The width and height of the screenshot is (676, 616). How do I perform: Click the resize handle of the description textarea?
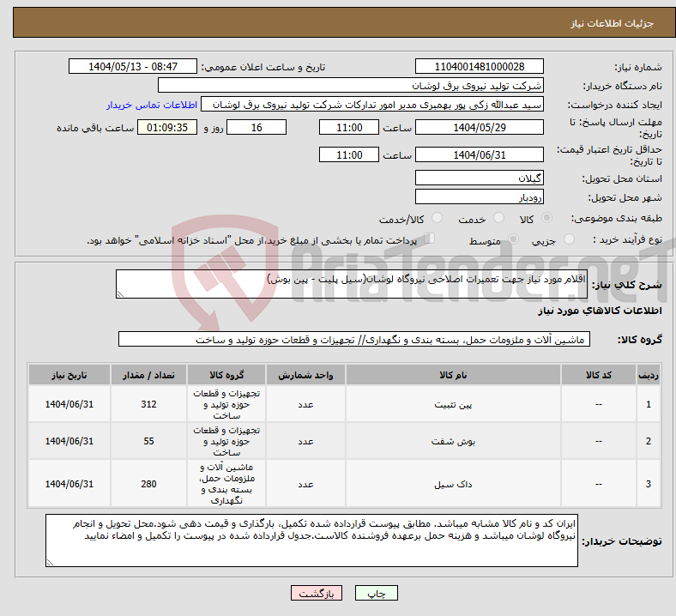pos(120,294)
